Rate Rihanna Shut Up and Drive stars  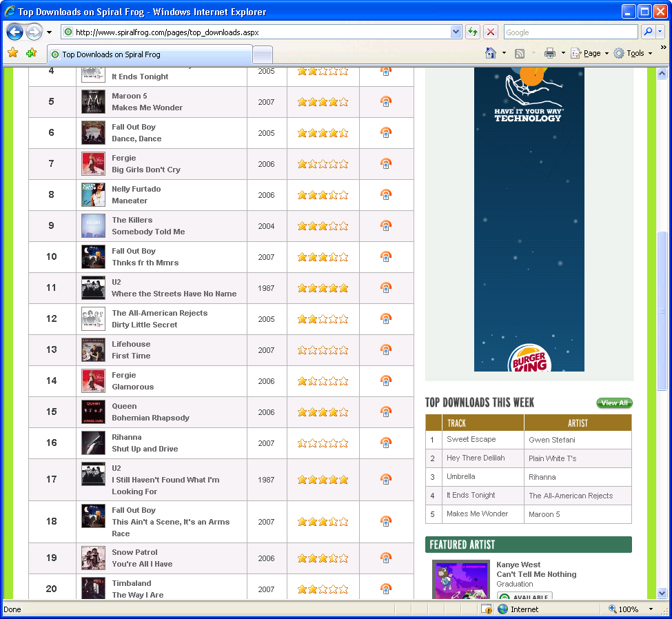[323, 443]
